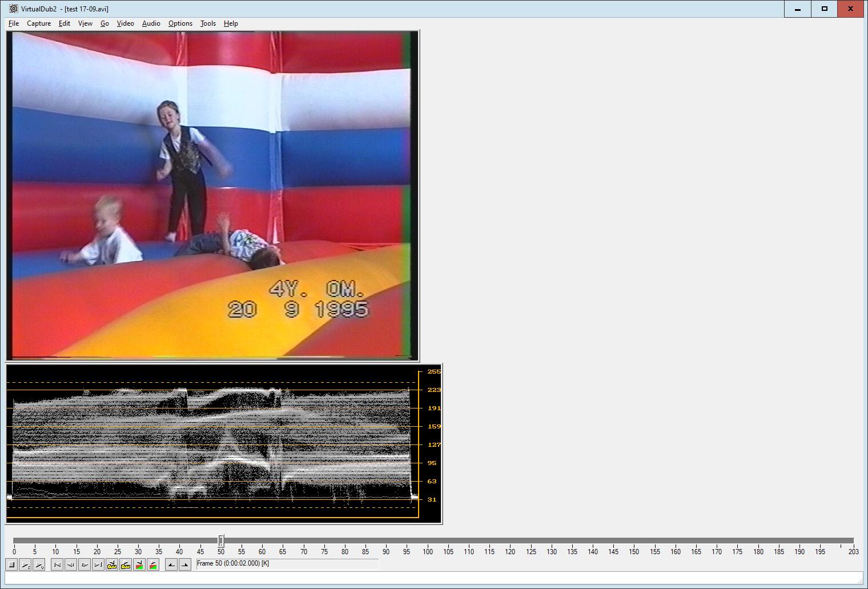The image size is (868, 589).
Task: Click the timeline slider thumb at frame 50
Action: [221, 540]
